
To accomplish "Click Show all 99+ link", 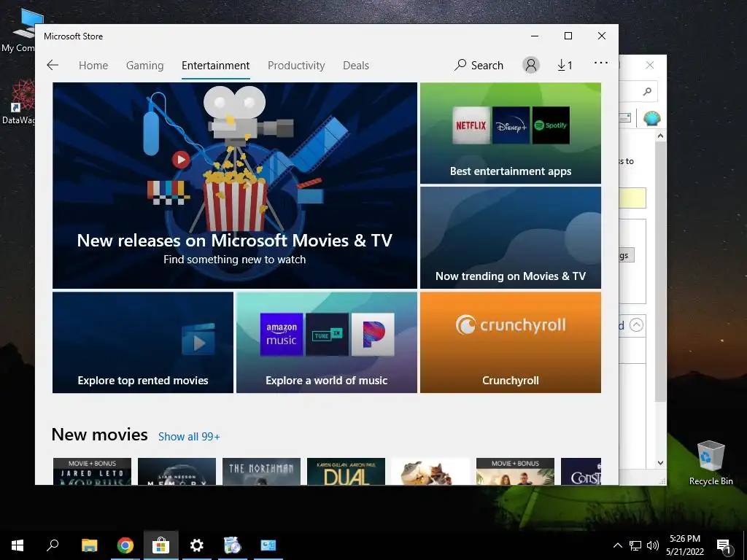I will (189, 437).
